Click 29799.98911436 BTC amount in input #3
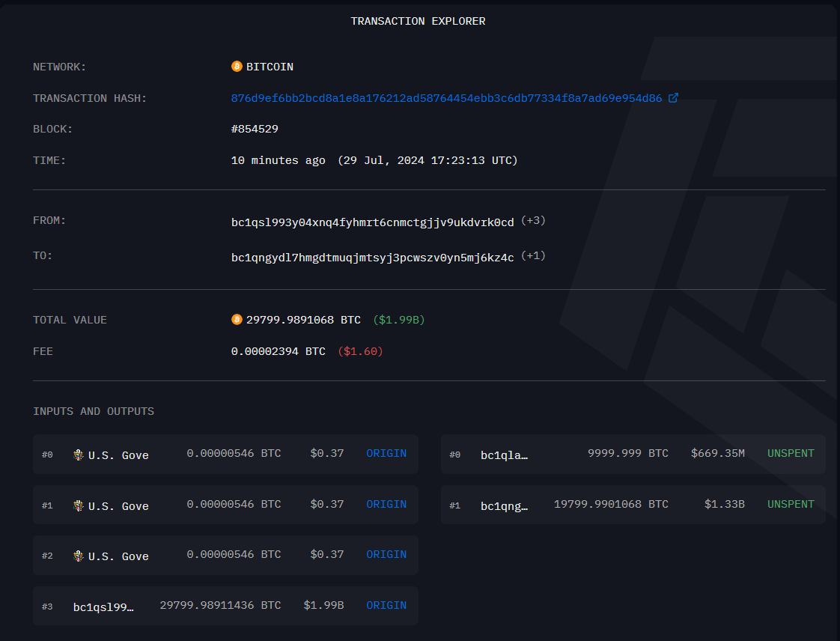840x641 pixels. click(x=220, y=605)
